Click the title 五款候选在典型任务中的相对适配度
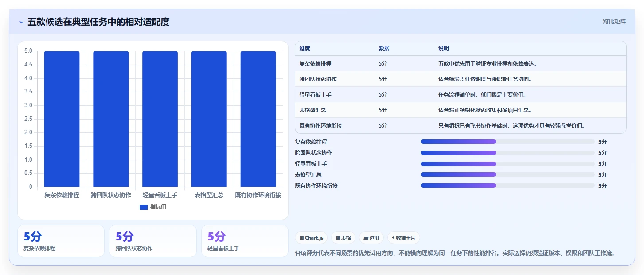Viewport: 644px width, 275px height. coord(98,22)
